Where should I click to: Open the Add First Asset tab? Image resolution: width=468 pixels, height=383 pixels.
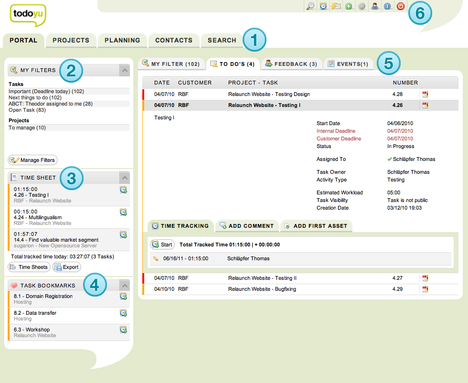[x=316, y=226]
